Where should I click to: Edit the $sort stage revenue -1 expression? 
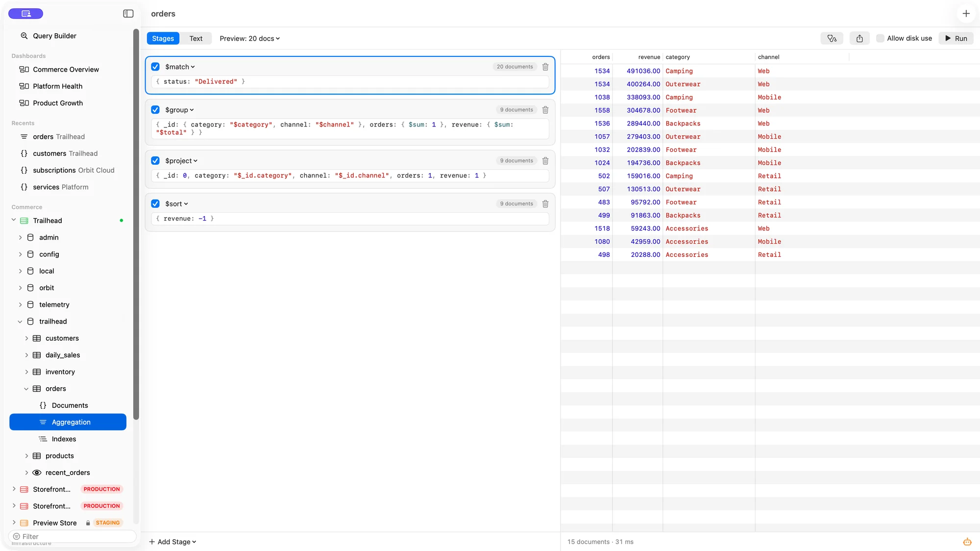tap(350, 219)
